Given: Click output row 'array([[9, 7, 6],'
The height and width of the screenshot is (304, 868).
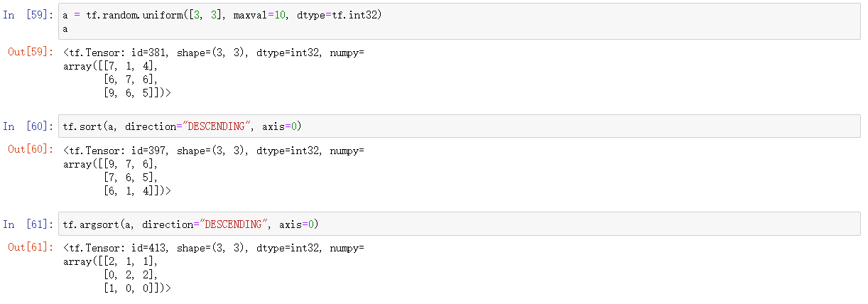Looking at the screenshot, I should click(110, 164).
